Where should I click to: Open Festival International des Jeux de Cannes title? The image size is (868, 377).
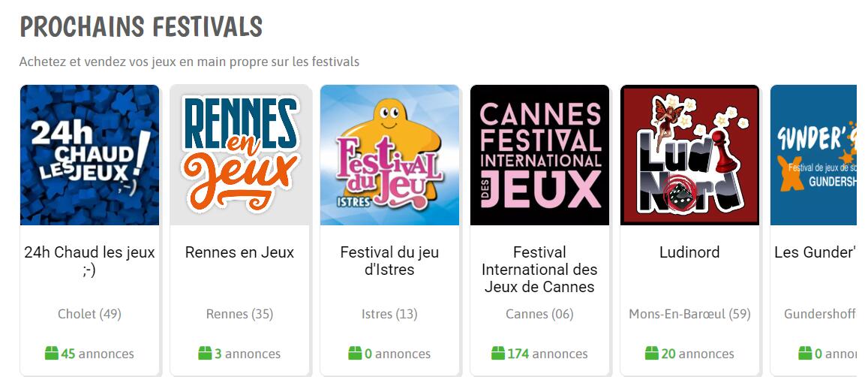[539, 270]
